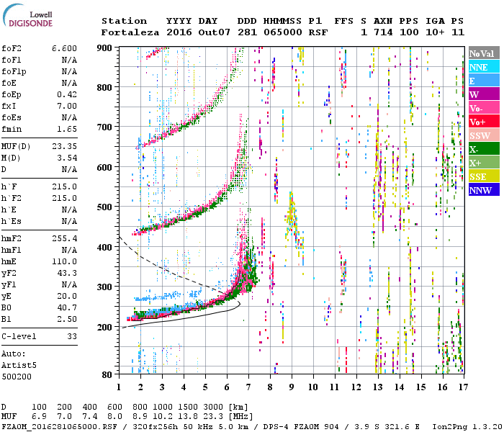Select the blue NNW legend swatch
Viewport: 504px width, 432px height.
click(484, 189)
